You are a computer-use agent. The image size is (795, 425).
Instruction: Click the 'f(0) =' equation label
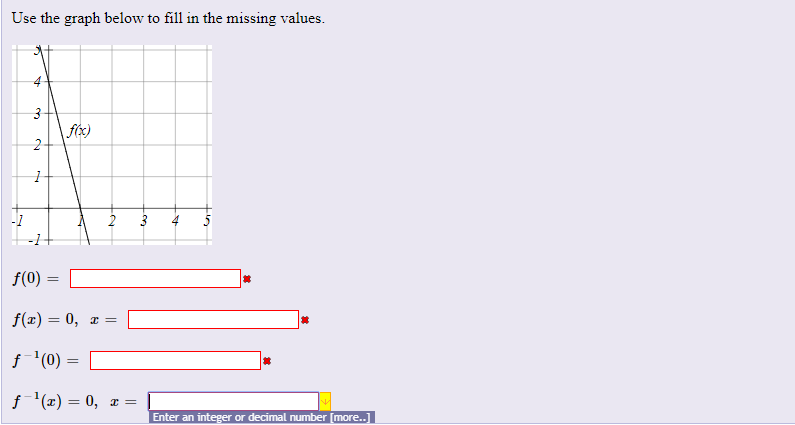coord(35,279)
